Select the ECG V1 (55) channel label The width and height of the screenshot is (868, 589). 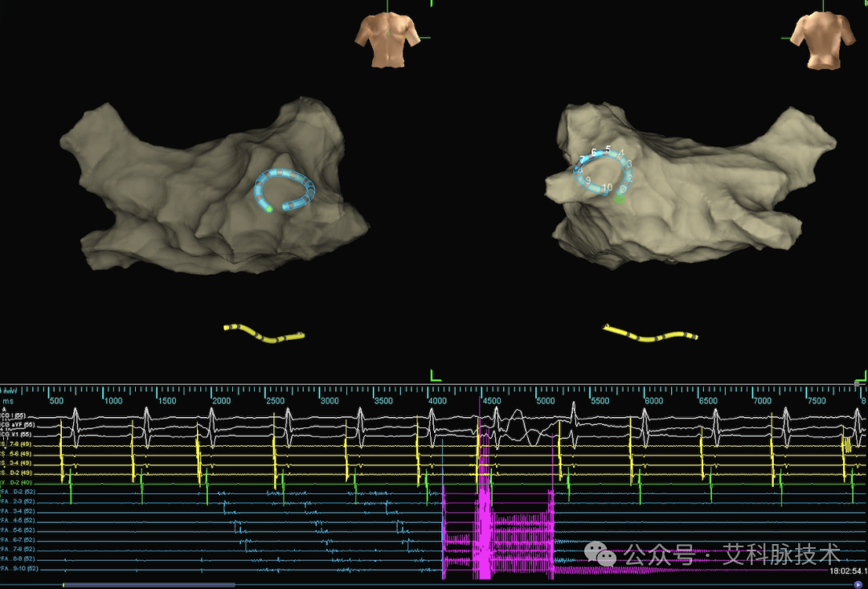click(16, 435)
